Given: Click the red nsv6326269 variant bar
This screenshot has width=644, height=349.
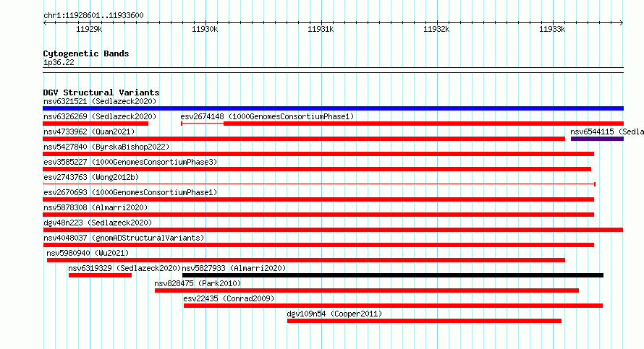Looking at the screenshot, I should coord(96,124).
